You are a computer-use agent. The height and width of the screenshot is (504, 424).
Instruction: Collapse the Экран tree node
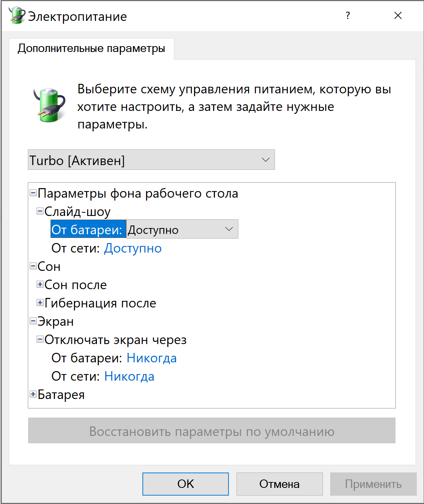(x=33, y=321)
